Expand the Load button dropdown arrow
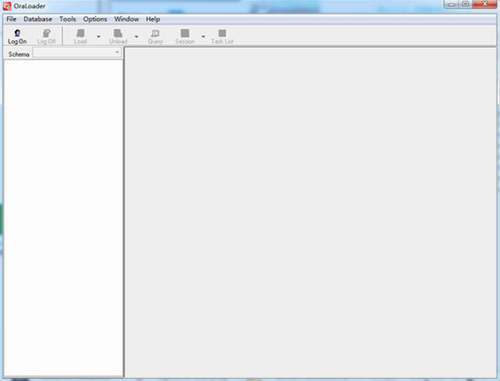The image size is (500, 381). click(98, 36)
